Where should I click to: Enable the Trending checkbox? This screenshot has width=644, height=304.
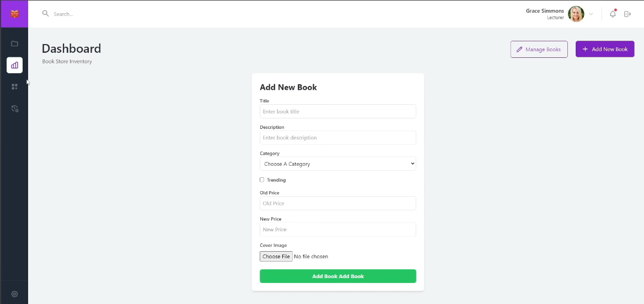pyautogui.click(x=262, y=180)
